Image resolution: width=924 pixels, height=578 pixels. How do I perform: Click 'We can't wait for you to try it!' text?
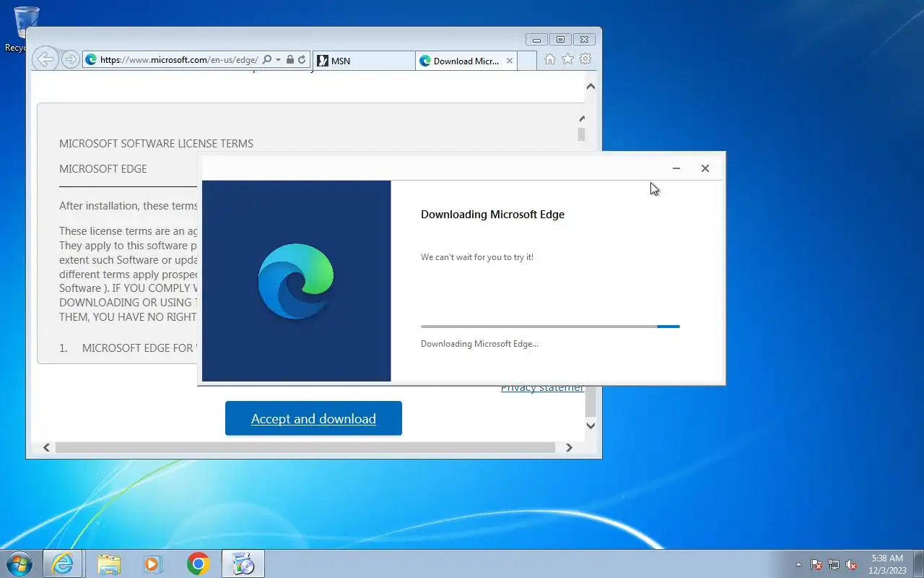(x=477, y=257)
